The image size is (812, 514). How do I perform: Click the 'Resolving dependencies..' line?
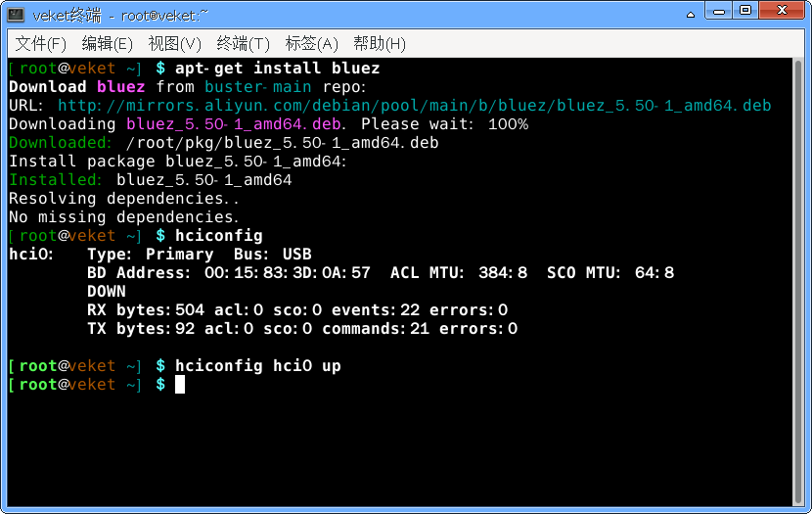(124, 199)
